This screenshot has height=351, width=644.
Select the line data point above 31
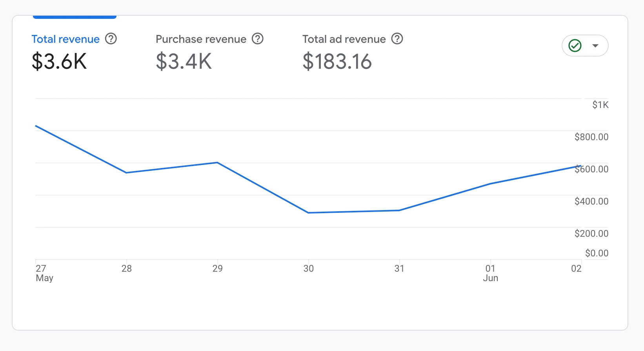coord(399,210)
